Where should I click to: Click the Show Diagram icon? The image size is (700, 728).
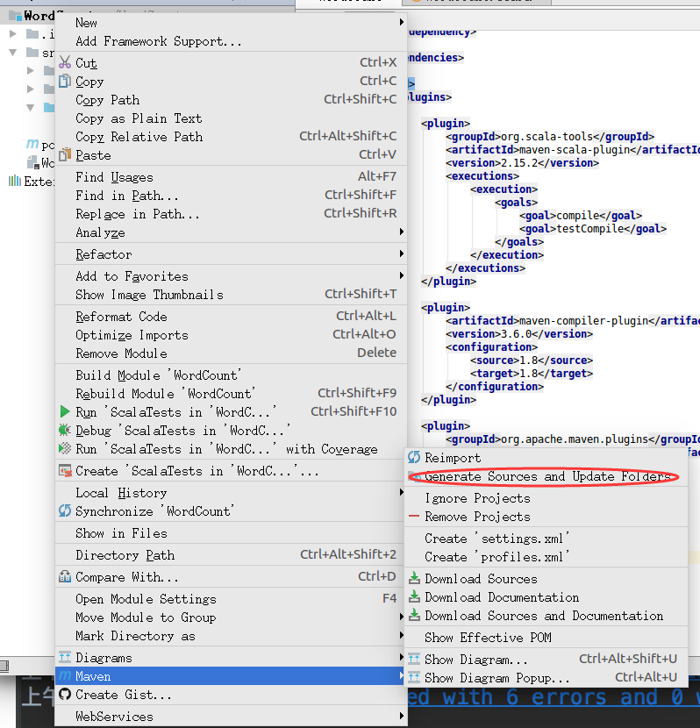coord(414,659)
